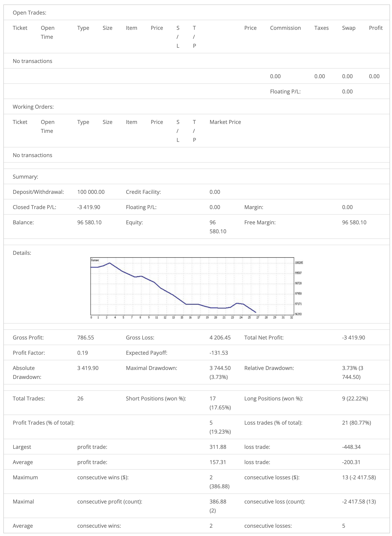Image resolution: width=392 pixels, height=536 pixels.
Task: Select the Open Trades section heading
Action: tap(30, 13)
